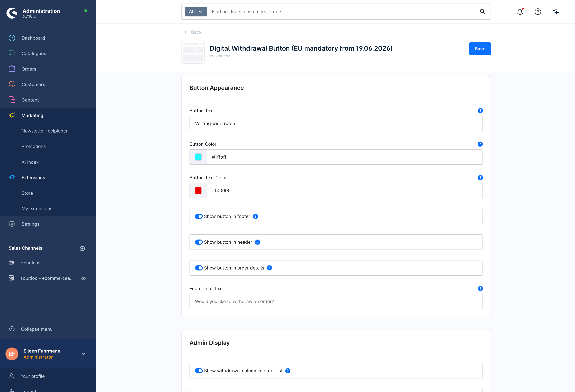This screenshot has height=392, width=575.
Task: Open the red Button Text Color swatch
Action: point(198,191)
